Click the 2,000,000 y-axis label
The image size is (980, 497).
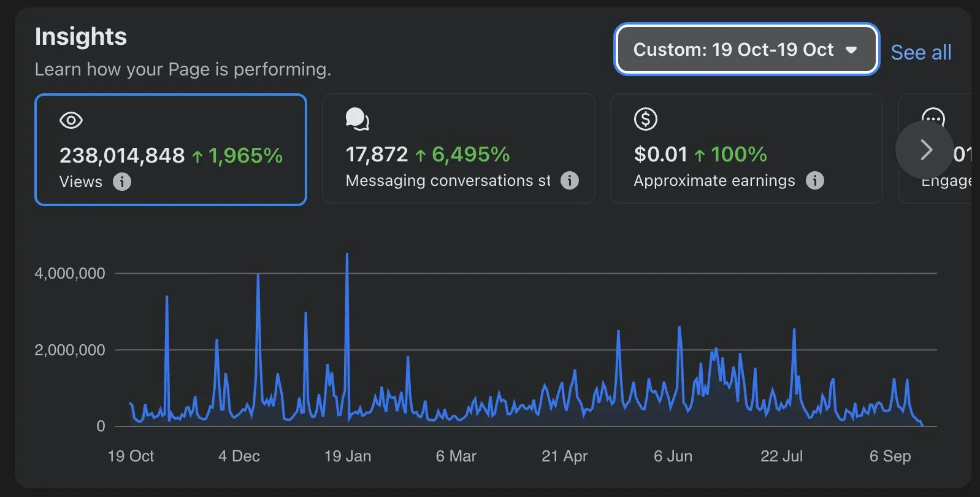pyautogui.click(x=70, y=350)
